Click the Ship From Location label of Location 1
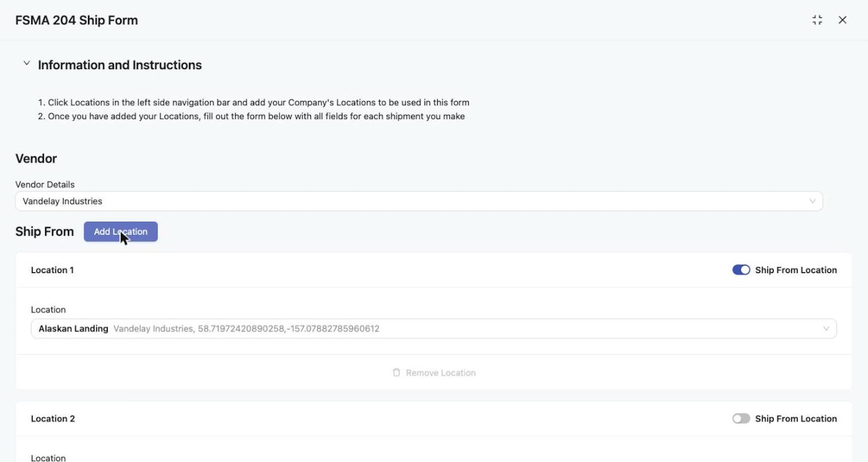Screen dimensions: 868x462 [796, 270]
